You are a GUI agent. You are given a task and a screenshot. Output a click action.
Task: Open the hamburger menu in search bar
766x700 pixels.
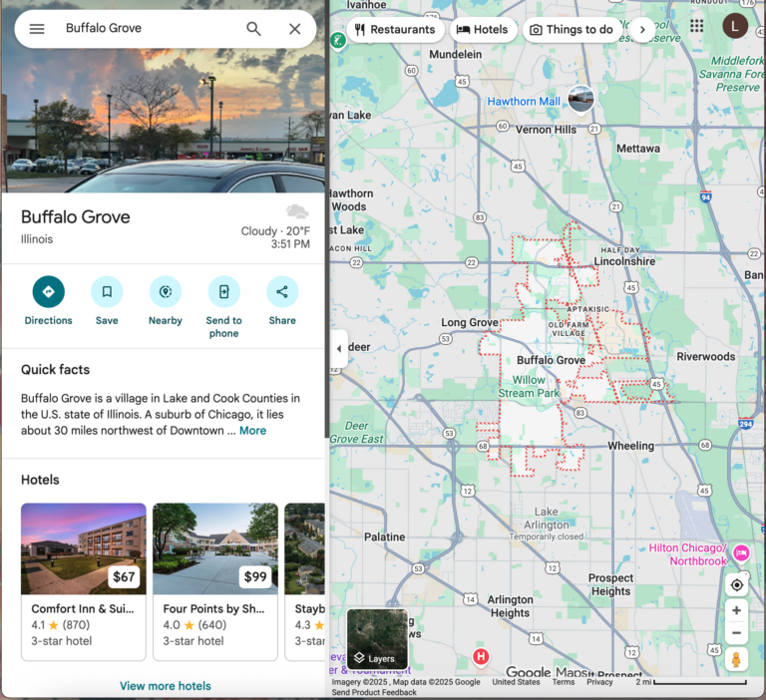click(x=37, y=29)
